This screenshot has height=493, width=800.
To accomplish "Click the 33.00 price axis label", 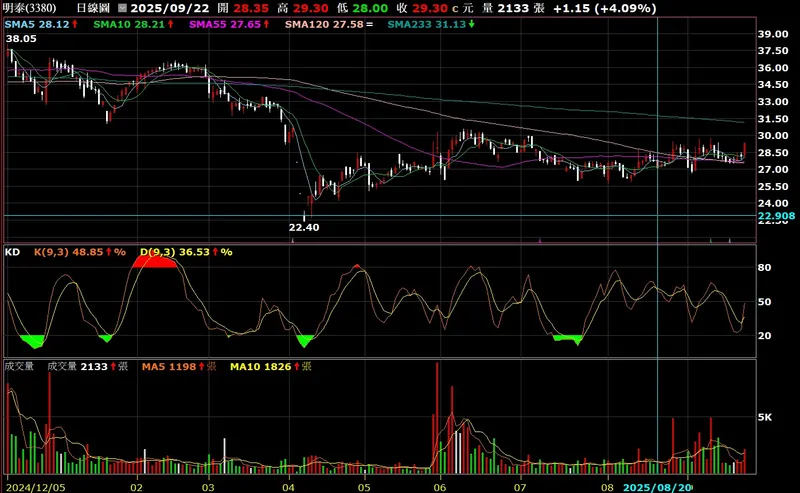I will [x=773, y=102].
